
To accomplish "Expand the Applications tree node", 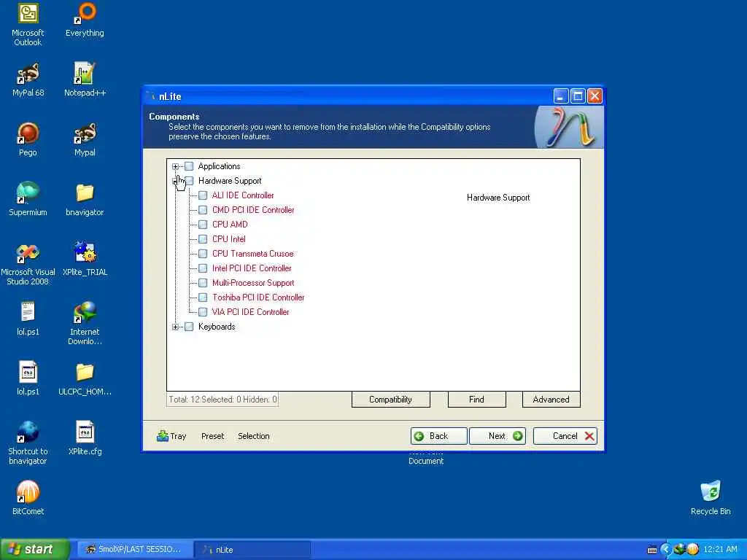I will pos(175,167).
